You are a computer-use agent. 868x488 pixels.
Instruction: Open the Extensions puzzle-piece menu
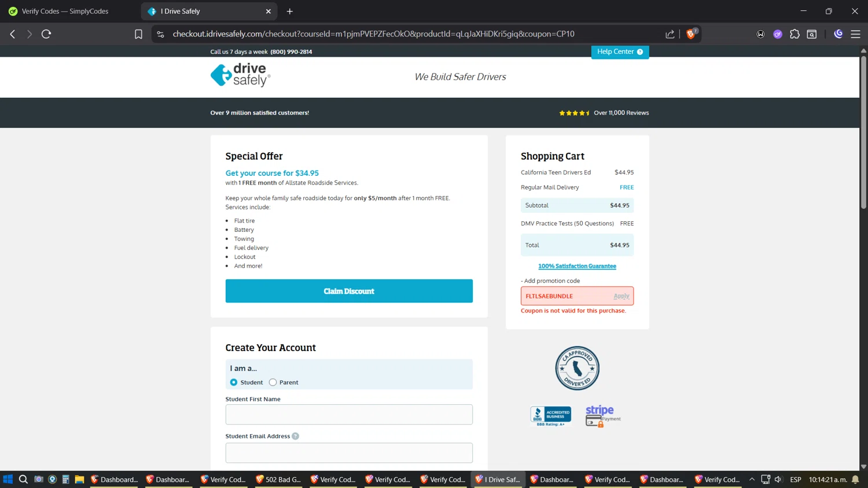795,34
